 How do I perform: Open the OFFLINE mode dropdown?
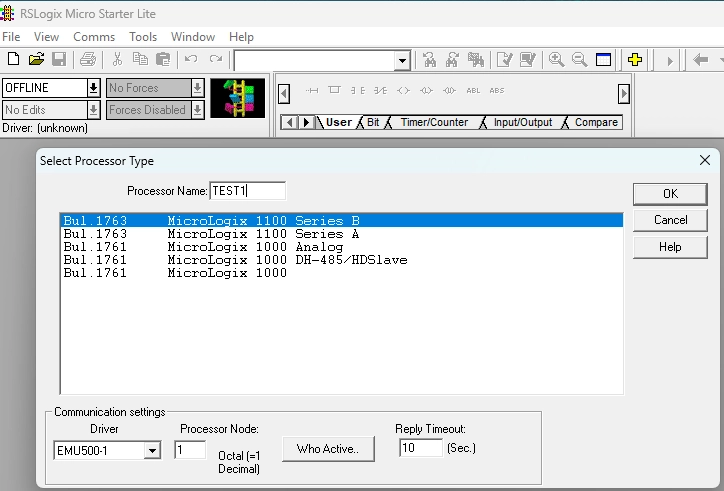click(93, 88)
